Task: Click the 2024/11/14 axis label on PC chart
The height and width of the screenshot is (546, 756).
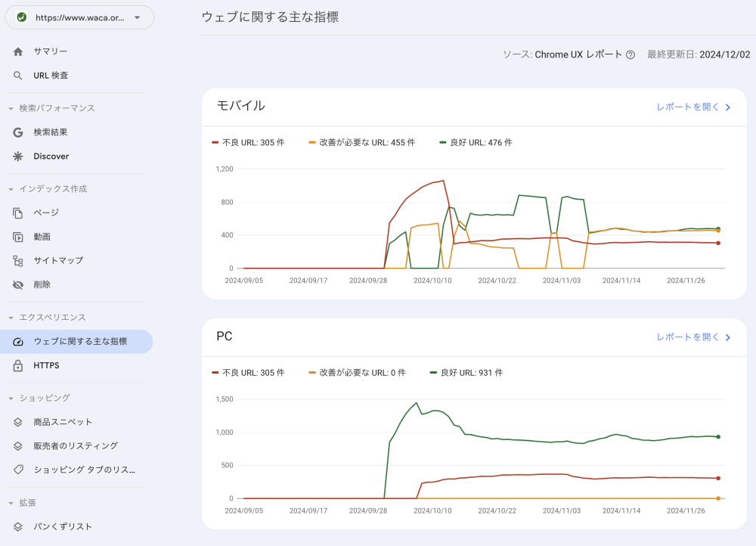Action: point(621,510)
